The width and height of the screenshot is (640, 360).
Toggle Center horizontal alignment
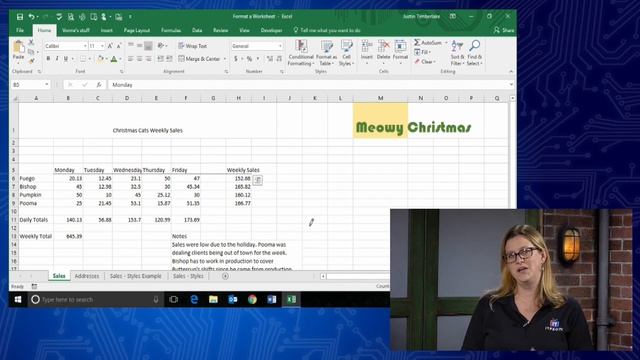tap(140, 59)
